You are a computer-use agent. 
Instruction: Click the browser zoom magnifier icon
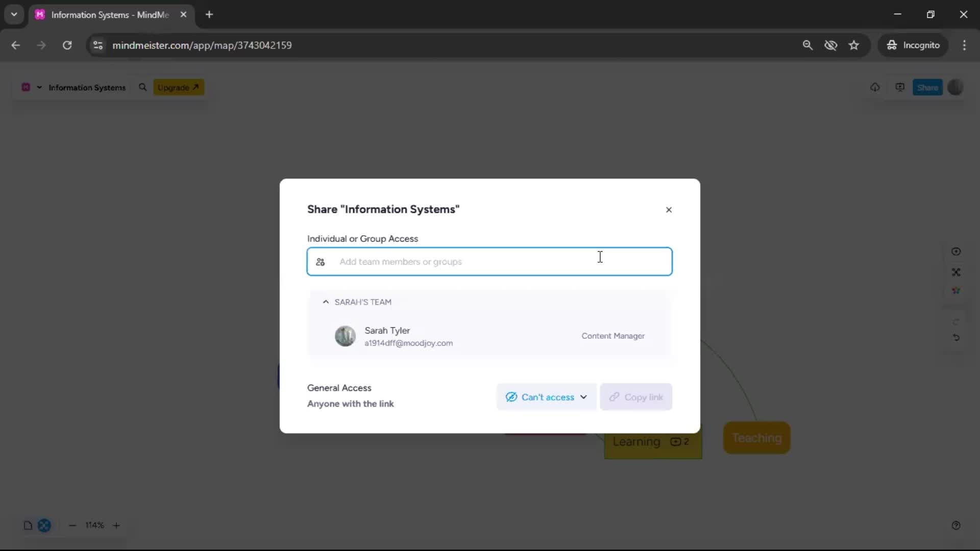pos(807,45)
